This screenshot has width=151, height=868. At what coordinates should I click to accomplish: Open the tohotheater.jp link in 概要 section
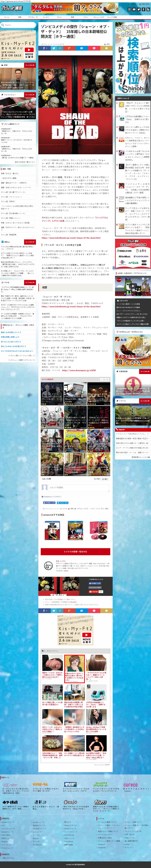click(71, 306)
